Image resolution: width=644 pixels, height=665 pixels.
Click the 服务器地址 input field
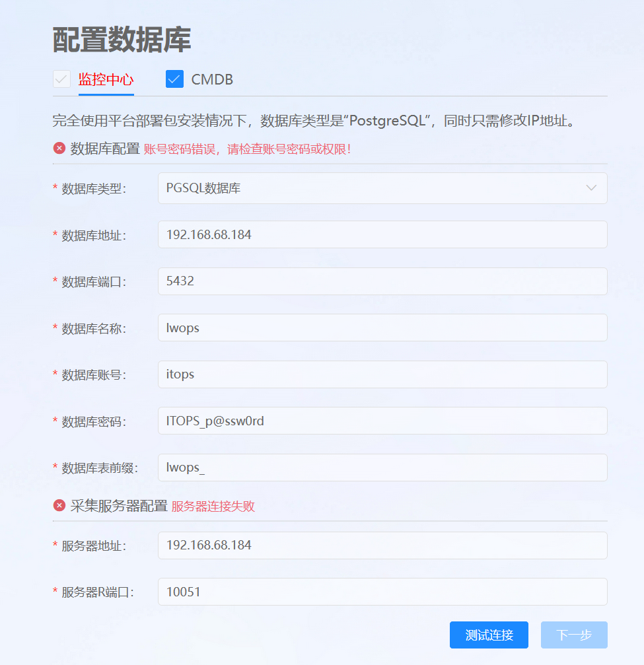point(382,545)
